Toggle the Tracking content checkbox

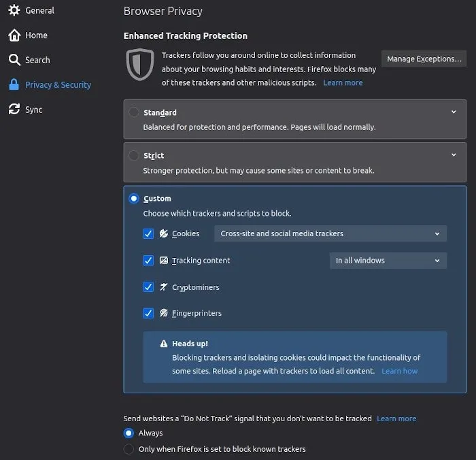pyautogui.click(x=148, y=261)
